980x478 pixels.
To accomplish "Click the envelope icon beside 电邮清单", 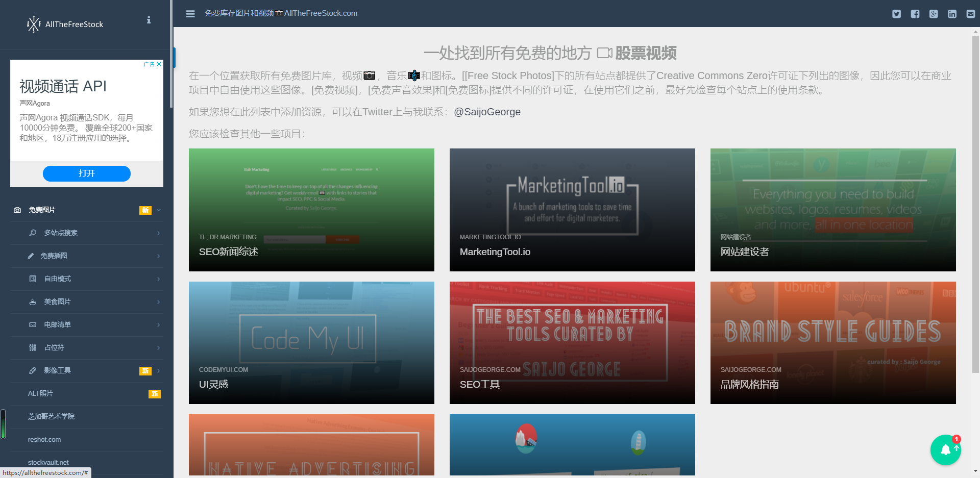I will point(33,324).
